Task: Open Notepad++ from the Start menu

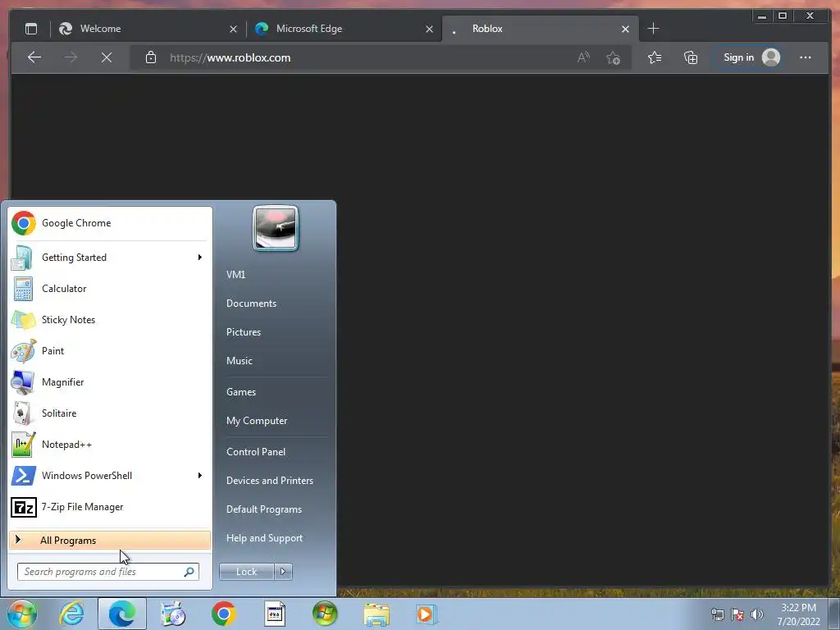Action: click(109, 444)
